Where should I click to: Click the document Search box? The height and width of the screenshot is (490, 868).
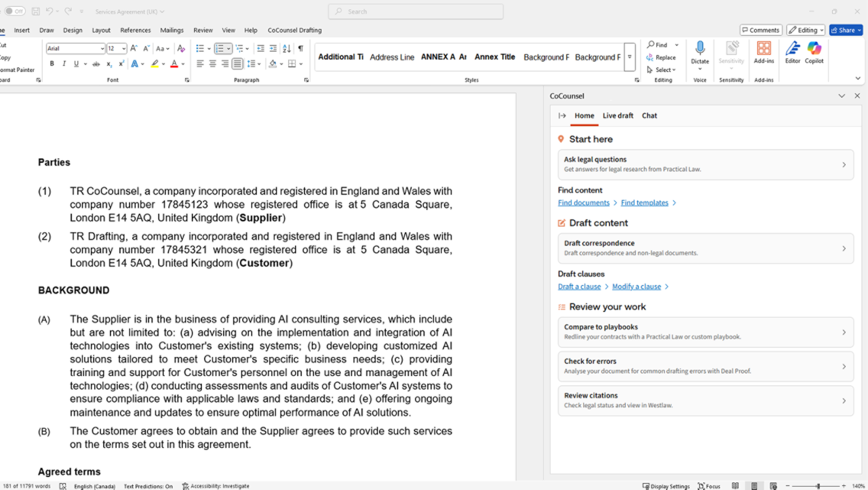[416, 12]
